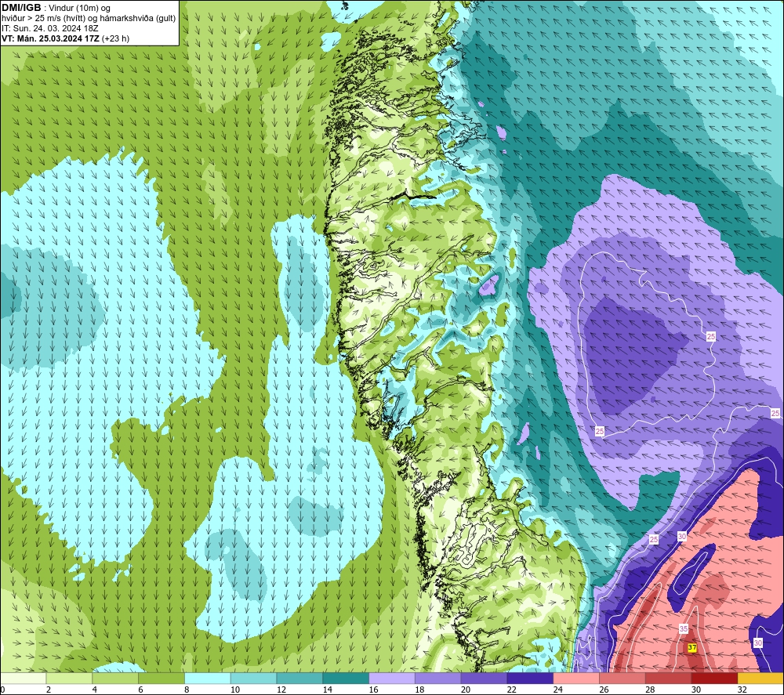Click the legend number '28'
Image resolution: width=784 pixels, height=695 pixels.
click(x=650, y=690)
